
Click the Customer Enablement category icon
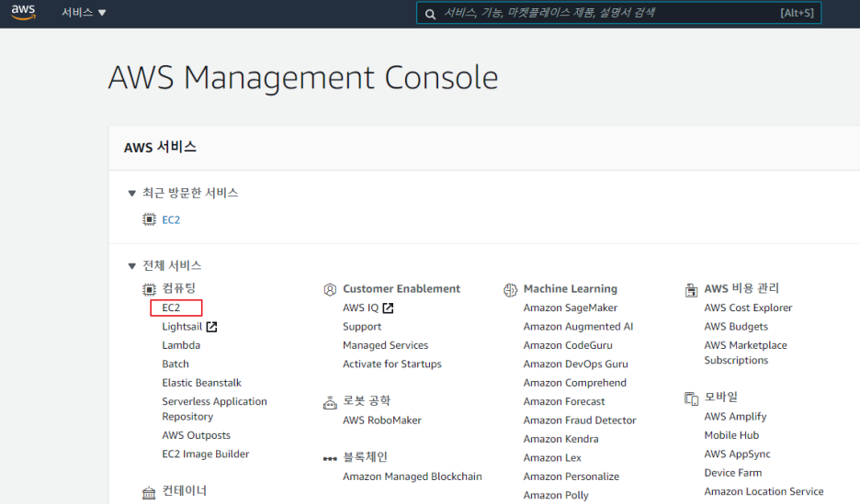pos(330,290)
